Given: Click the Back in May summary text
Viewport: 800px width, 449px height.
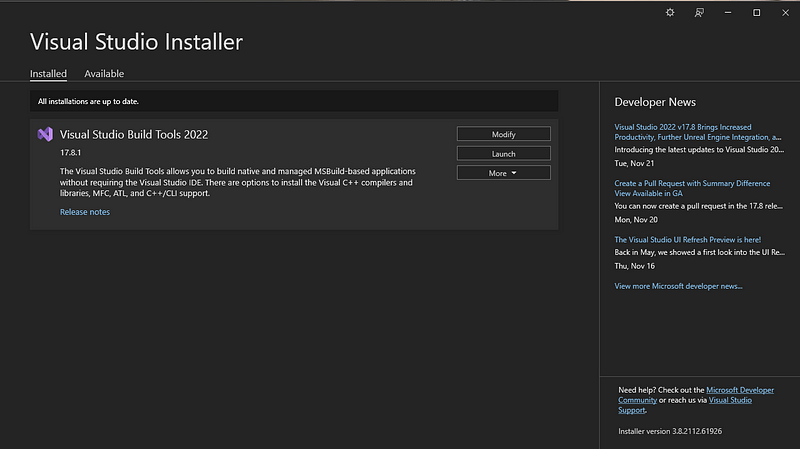Looking at the screenshot, I should click(699, 252).
